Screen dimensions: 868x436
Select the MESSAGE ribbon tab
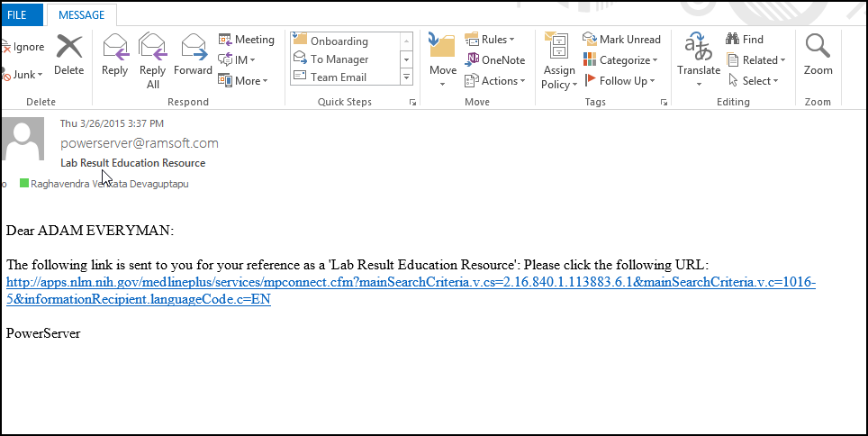(x=81, y=14)
